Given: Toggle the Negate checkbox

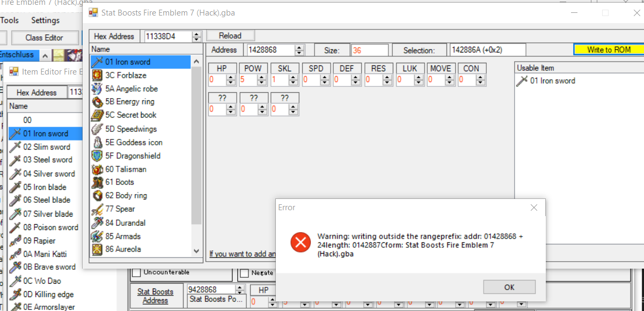Looking at the screenshot, I should coord(244,272).
